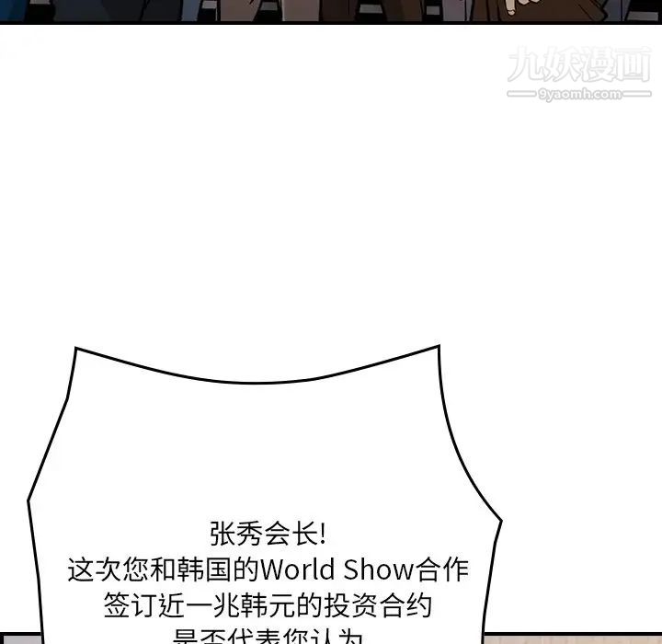The width and height of the screenshot is (662, 644).
Task: Click the speech bubble's top-left corner point
Action: pyautogui.click(x=75, y=349)
